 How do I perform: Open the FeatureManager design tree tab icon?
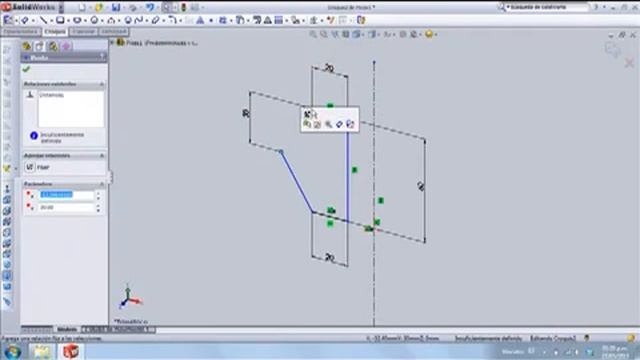[x=27, y=46]
